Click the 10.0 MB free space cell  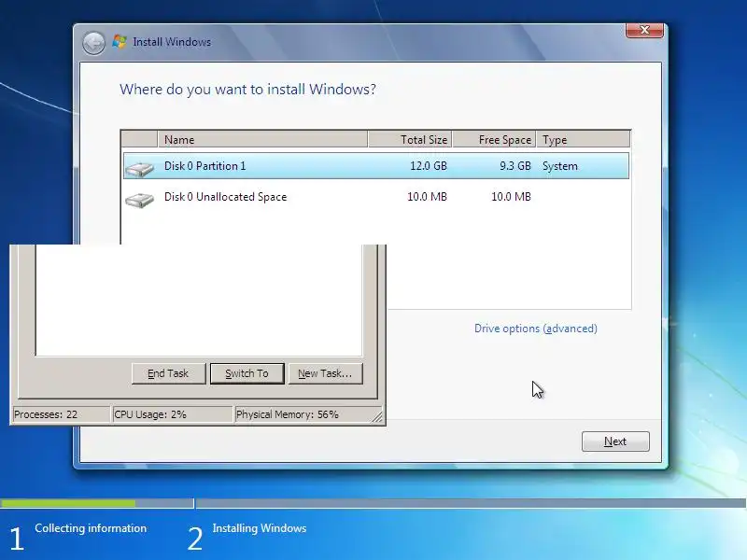coord(511,197)
